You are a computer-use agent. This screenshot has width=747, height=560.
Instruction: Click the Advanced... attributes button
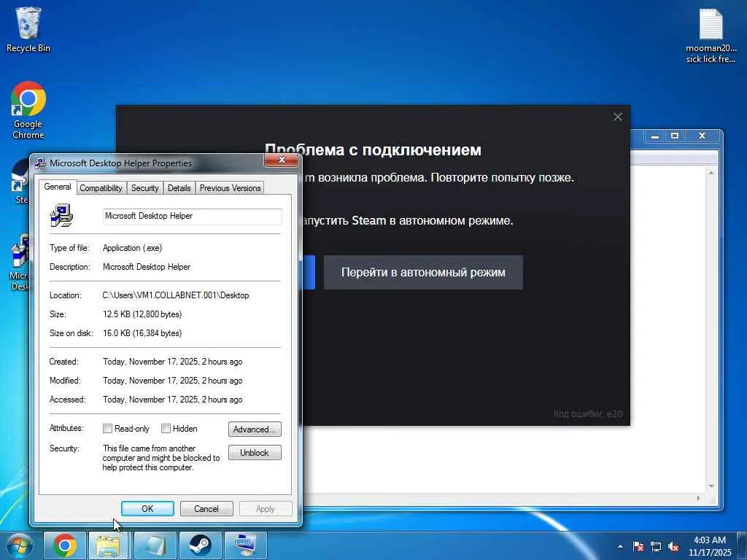coord(255,429)
